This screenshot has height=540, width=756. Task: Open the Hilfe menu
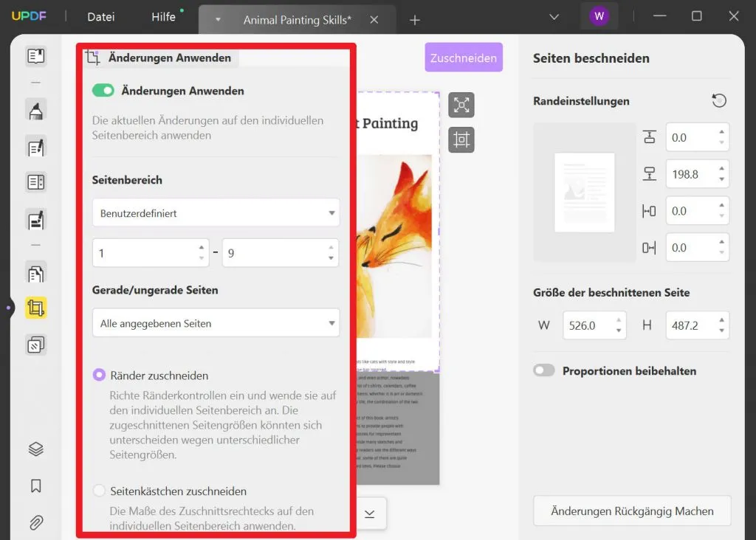[x=163, y=17]
